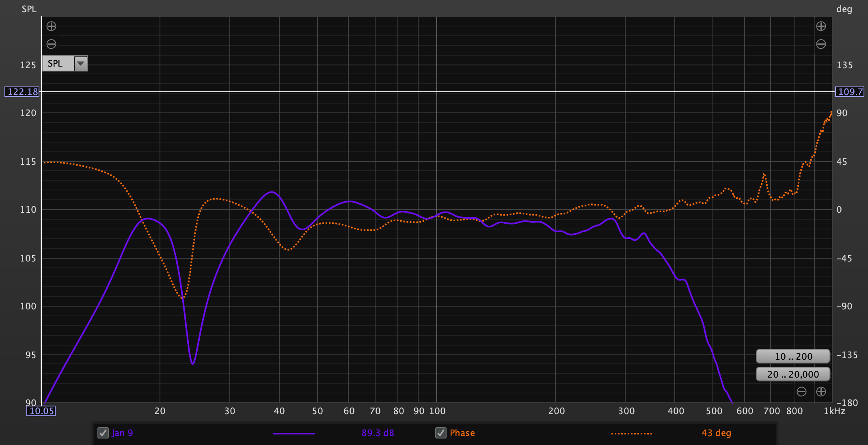This screenshot has height=445, width=868.
Task: Zoom in frequency axis with bottom plus icon
Action: click(x=821, y=391)
